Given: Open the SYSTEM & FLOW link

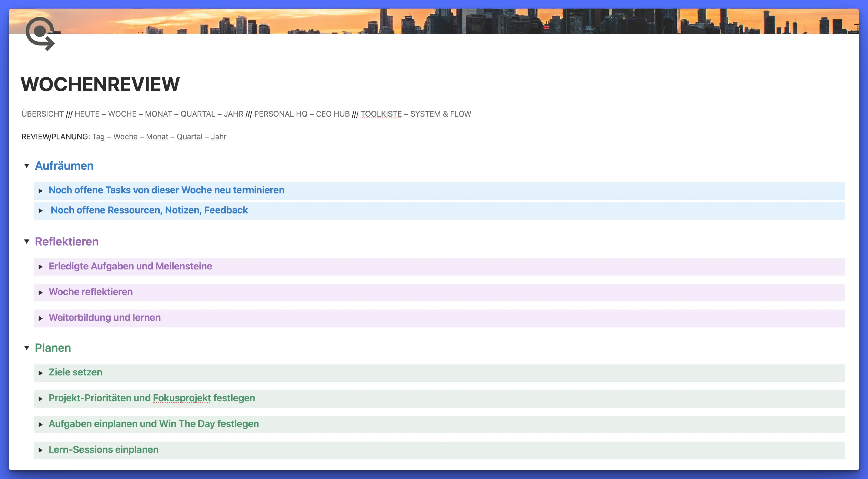Looking at the screenshot, I should [x=440, y=114].
